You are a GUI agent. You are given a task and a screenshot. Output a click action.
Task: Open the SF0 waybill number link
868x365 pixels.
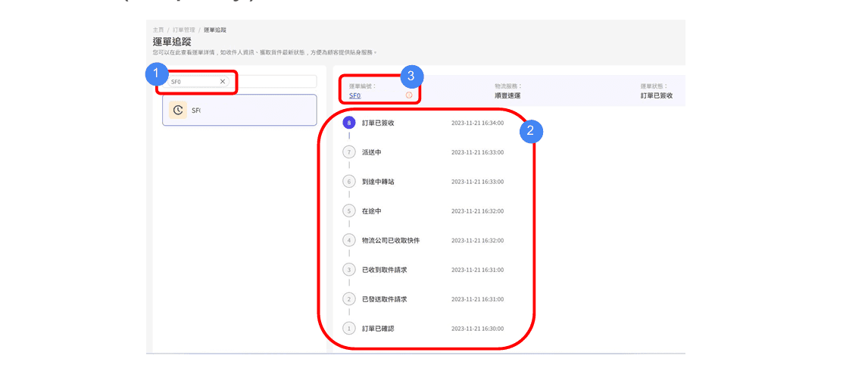tap(354, 95)
